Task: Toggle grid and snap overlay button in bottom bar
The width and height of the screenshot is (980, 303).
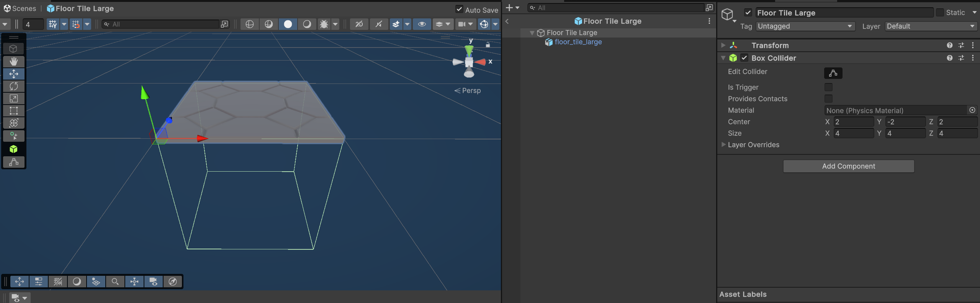Action: tap(58, 282)
